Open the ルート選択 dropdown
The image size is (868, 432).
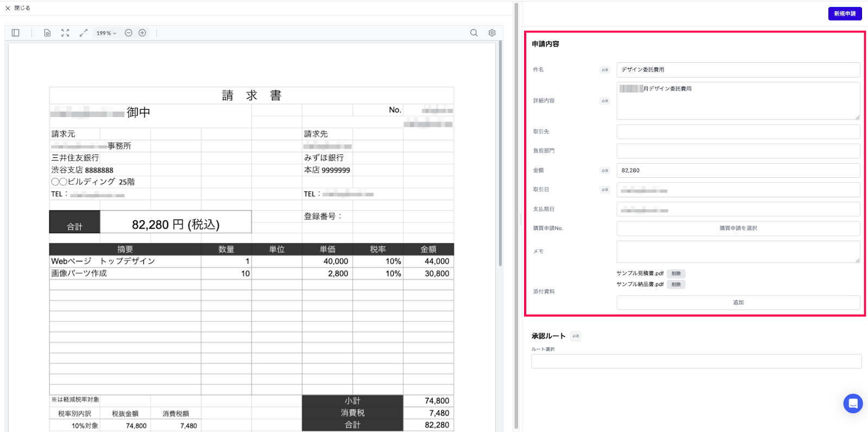tap(697, 362)
